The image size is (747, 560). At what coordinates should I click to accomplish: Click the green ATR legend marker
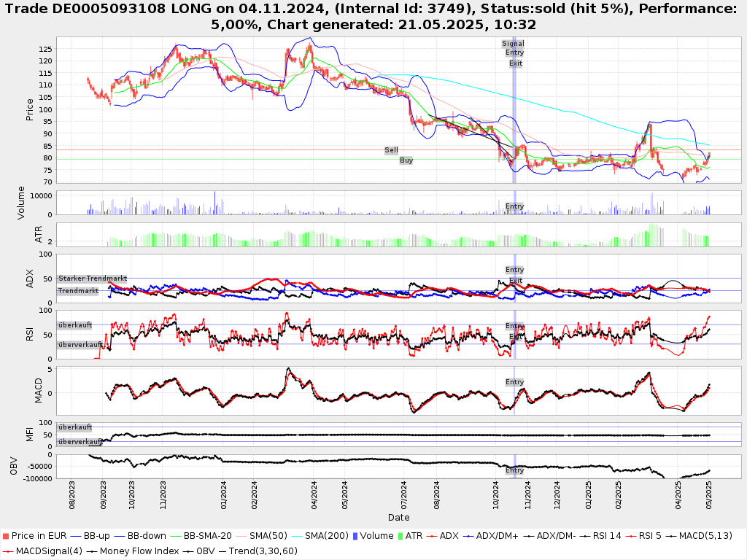[400, 536]
